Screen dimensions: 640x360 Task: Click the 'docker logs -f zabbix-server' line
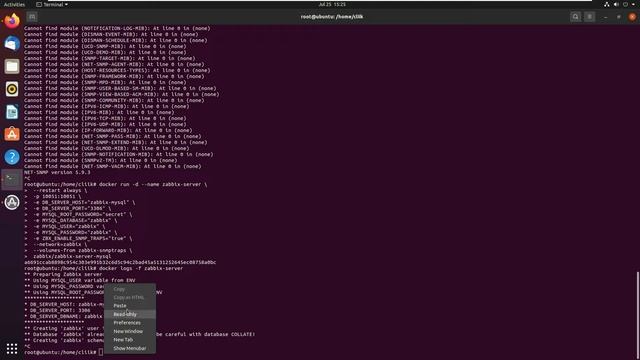(x=104, y=268)
